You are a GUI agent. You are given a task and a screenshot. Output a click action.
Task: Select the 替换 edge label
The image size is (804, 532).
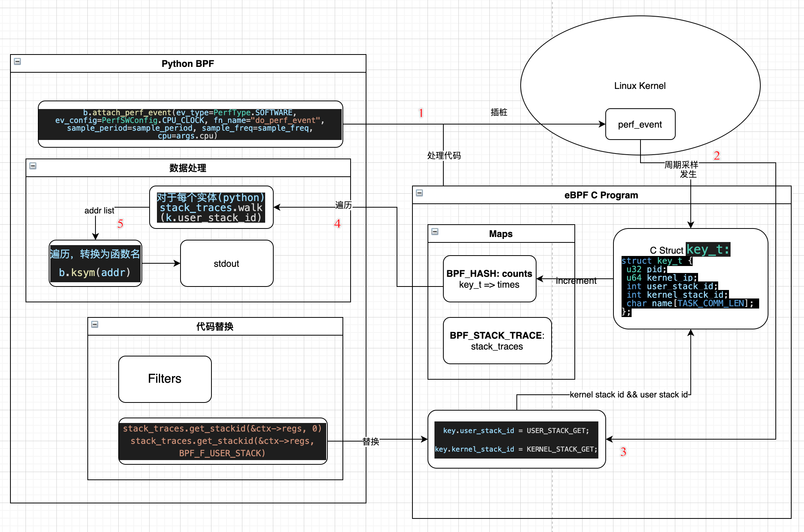[x=371, y=442]
